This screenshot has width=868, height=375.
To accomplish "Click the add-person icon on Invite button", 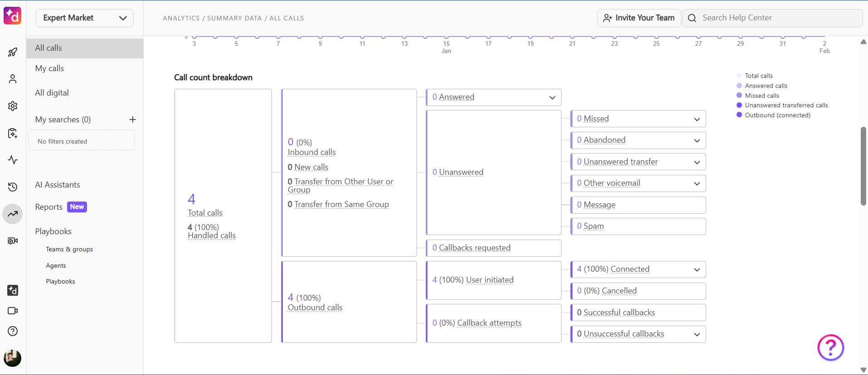I will point(607,18).
